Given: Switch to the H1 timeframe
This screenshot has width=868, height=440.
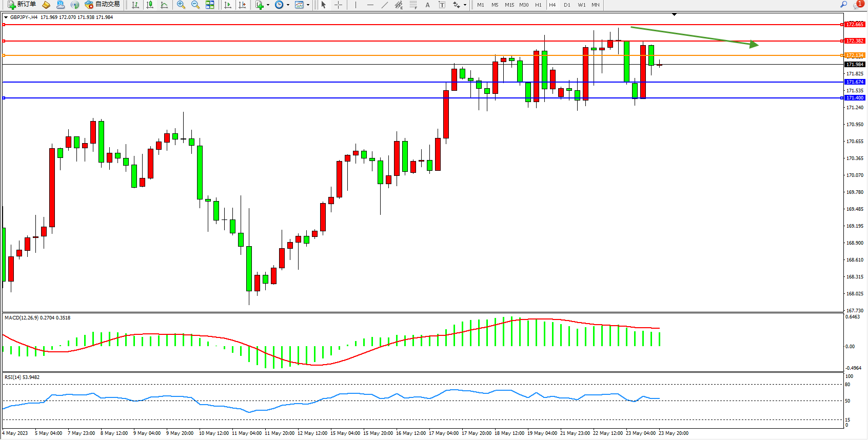Looking at the screenshot, I should (x=538, y=5).
